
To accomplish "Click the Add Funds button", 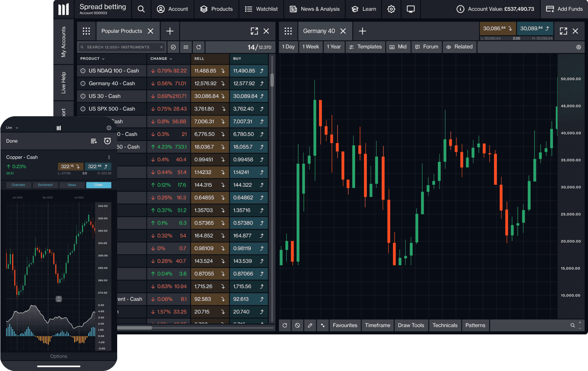I will (x=564, y=9).
